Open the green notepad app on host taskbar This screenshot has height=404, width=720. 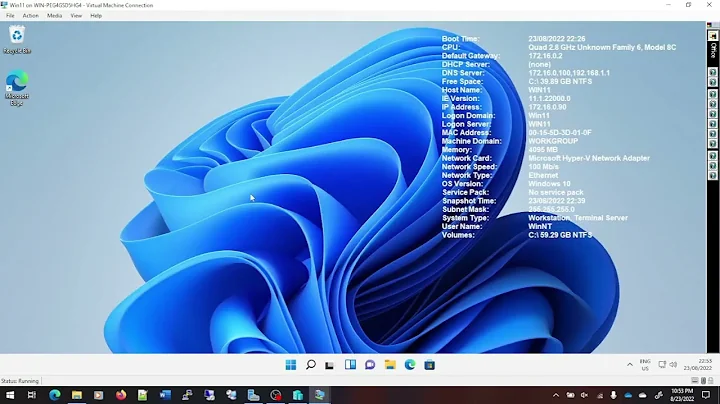pos(143,395)
